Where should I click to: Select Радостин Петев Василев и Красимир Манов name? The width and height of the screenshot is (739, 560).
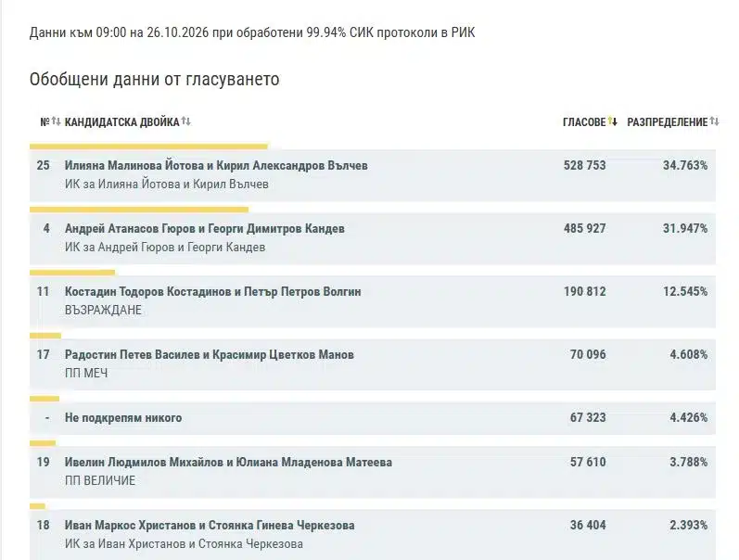(x=210, y=354)
